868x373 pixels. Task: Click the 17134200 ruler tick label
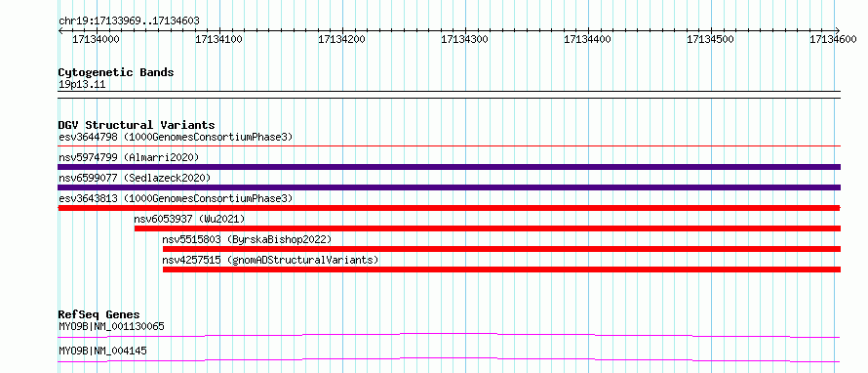click(x=342, y=39)
